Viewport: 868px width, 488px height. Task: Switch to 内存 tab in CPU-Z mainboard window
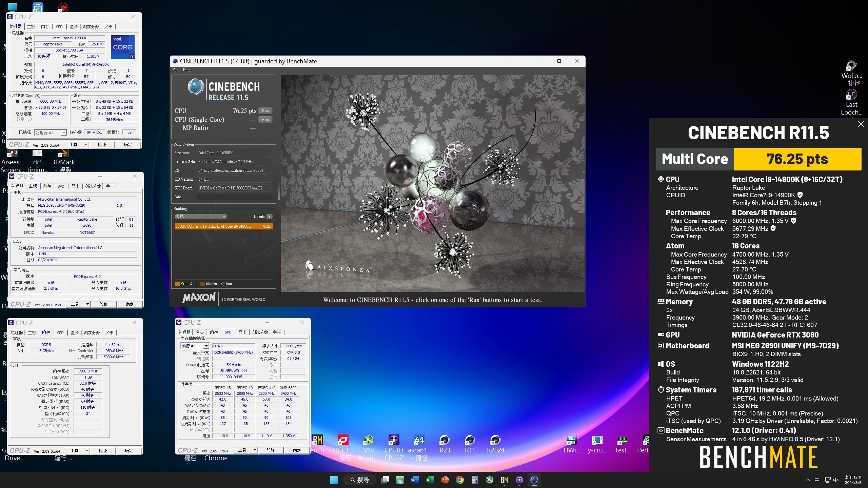coord(47,186)
